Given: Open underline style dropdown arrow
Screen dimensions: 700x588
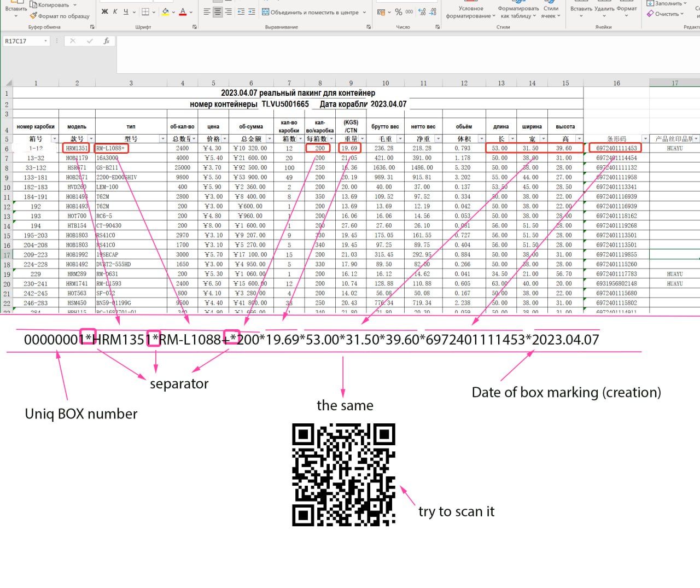Looking at the screenshot, I should pyautogui.click(x=134, y=12).
